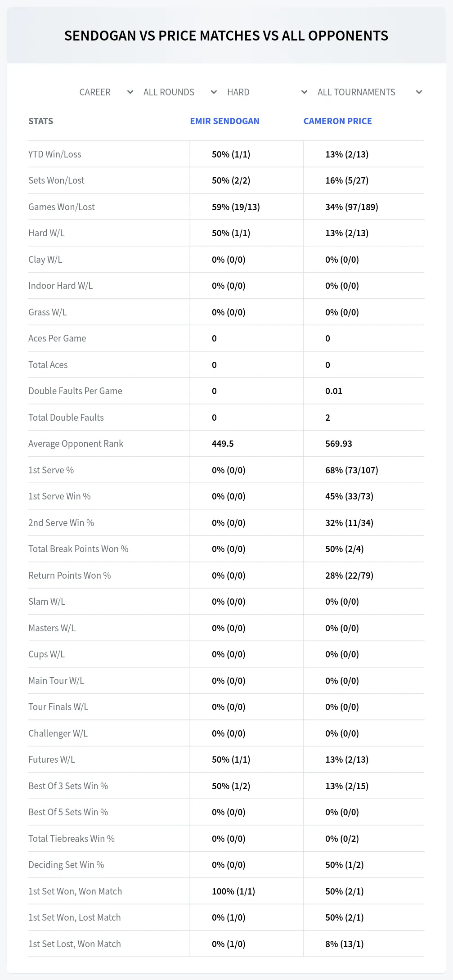The image size is (453, 980).
Task: Open Cameron Price player link
Action: click(337, 121)
